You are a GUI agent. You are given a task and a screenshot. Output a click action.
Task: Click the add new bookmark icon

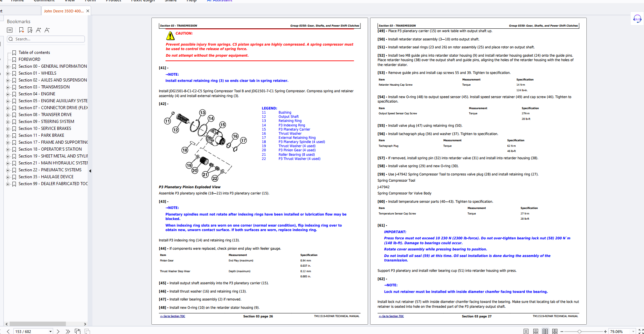click(21, 30)
